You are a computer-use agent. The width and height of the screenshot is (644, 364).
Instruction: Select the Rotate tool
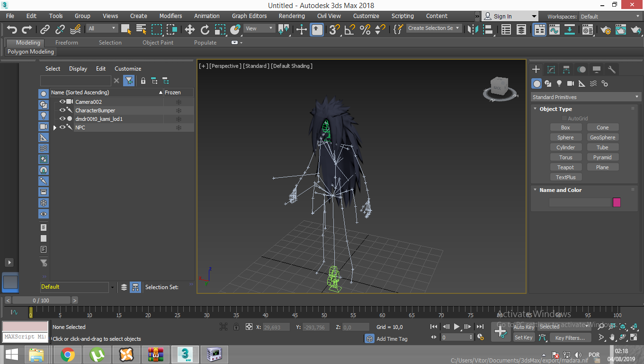205,30
